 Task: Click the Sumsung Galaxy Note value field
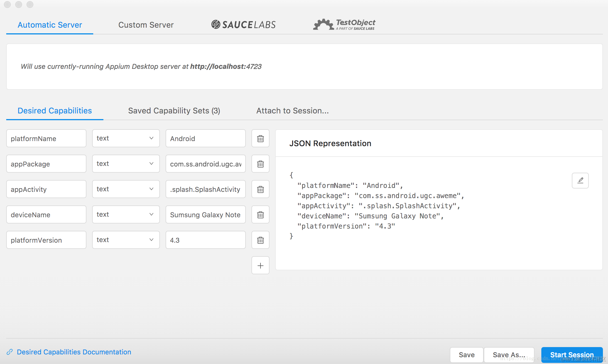(x=205, y=215)
